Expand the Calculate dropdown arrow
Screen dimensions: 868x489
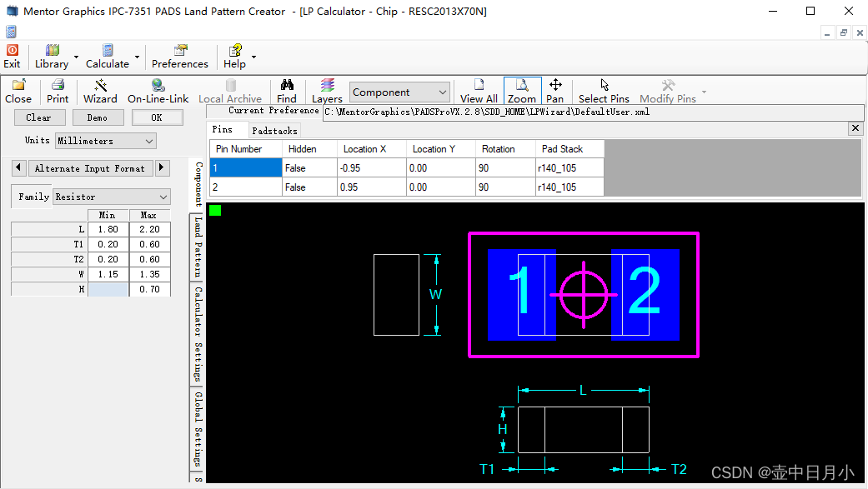click(x=137, y=57)
